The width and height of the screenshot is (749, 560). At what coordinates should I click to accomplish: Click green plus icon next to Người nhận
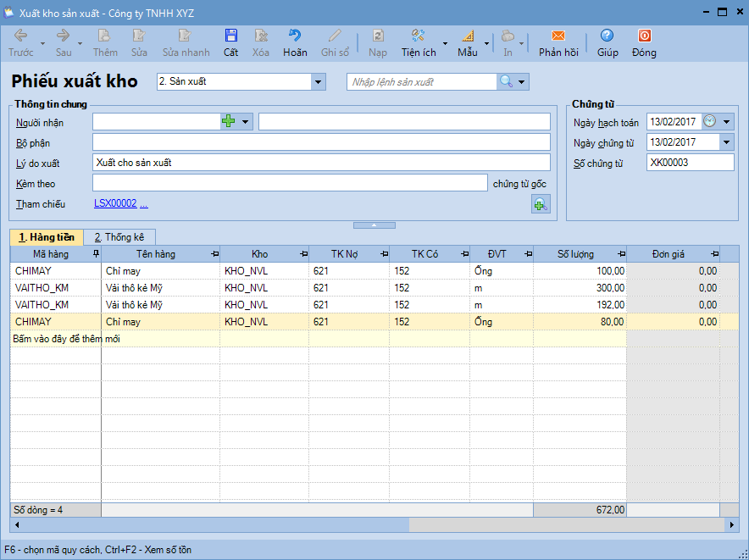pos(229,122)
